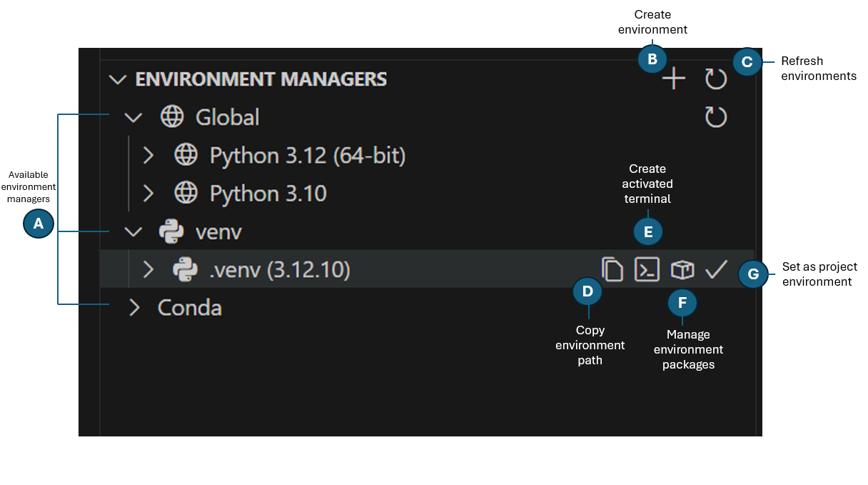The height and width of the screenshot is (485, 868).
Task: Expand Python 3.10
Action: [x=148, y=193]
